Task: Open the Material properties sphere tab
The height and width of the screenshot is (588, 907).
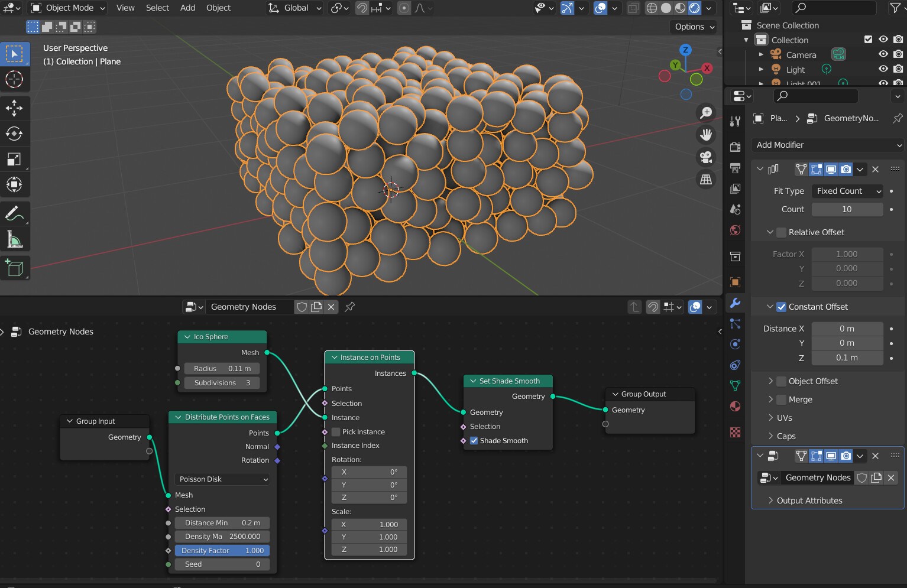Action: 735,406
